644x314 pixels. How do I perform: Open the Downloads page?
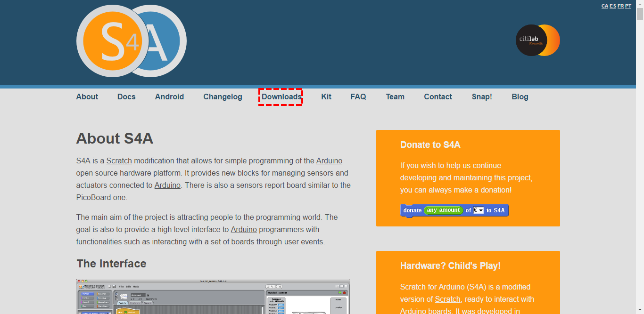pos(281,97)
